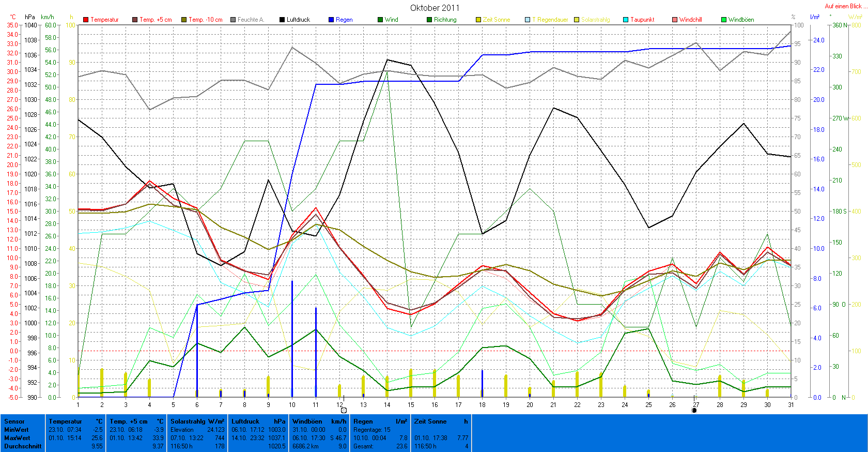Click the cyan Taupunkt legend square
The width and height of the screenshot is (868, 452).
tap(626, 20)
